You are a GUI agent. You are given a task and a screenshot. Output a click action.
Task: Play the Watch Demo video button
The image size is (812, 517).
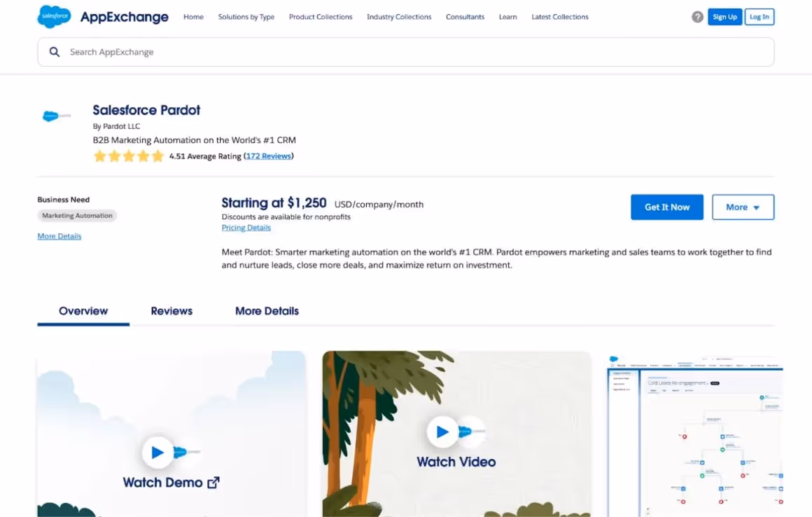pyautogui.click(x=157, y=453)
